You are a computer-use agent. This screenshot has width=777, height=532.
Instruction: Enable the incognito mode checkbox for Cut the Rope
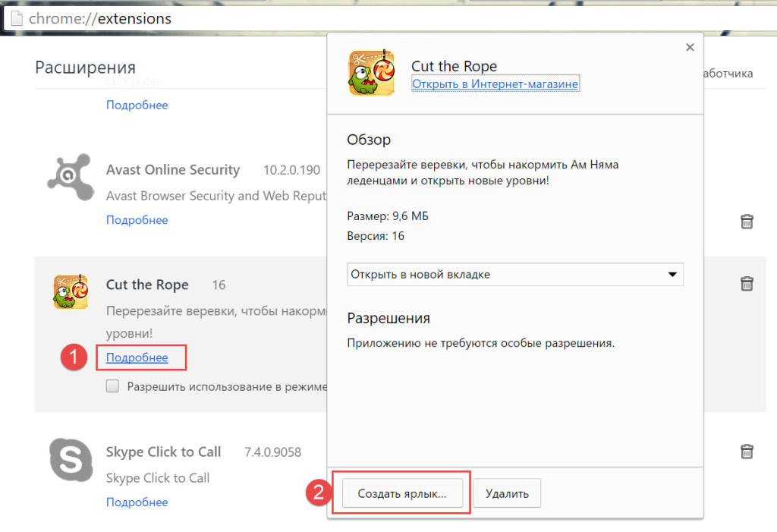[x=112, y=386]
